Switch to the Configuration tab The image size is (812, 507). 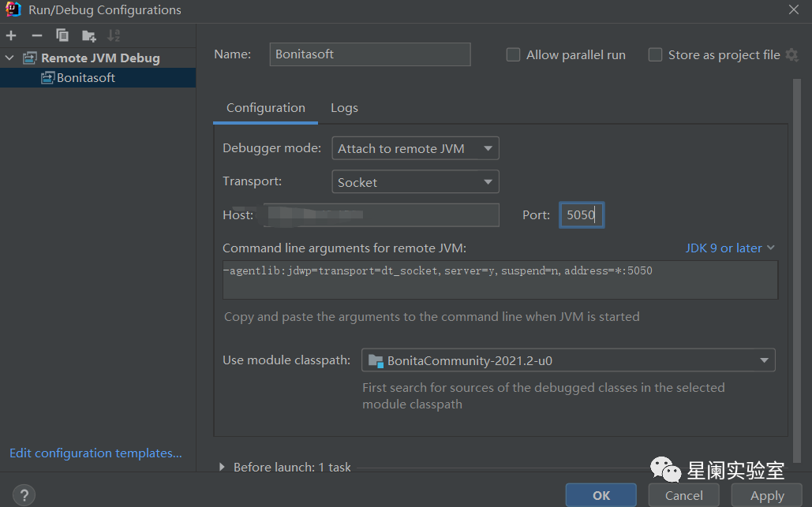pyautogui.click(x=266, y=107)
